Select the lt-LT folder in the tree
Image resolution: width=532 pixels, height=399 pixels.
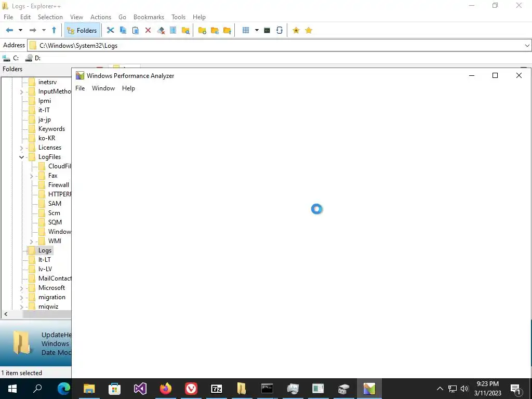pos(45,260)
